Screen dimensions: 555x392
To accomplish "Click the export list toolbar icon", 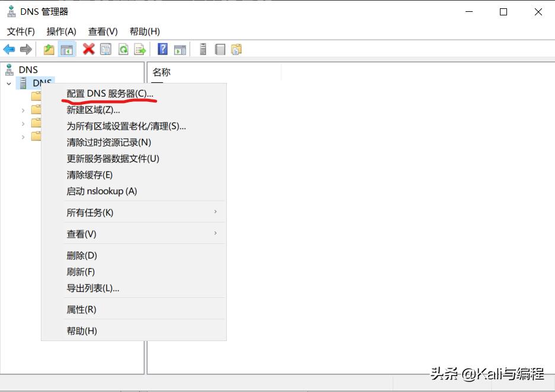I will click(x=140, y=49).
